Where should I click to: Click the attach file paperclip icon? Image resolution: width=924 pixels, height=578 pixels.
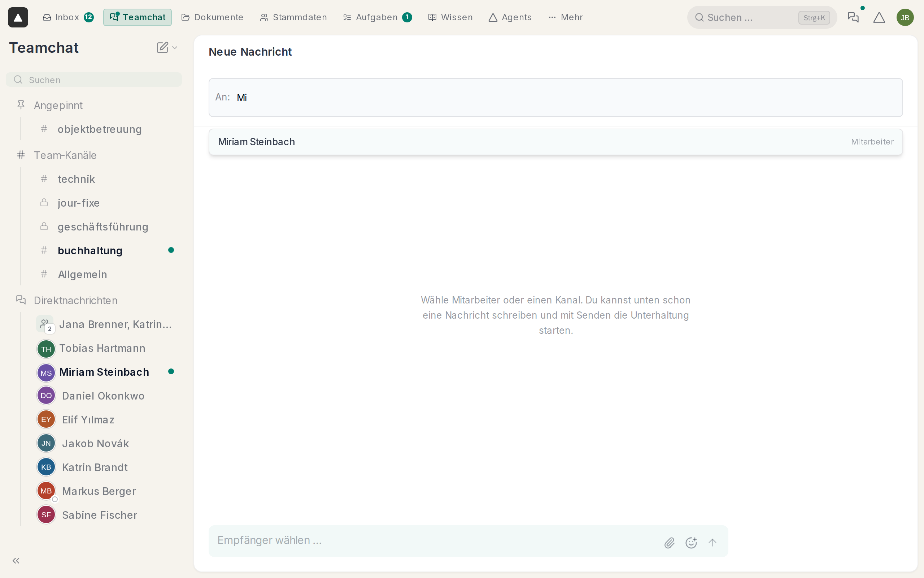[669, 543]
